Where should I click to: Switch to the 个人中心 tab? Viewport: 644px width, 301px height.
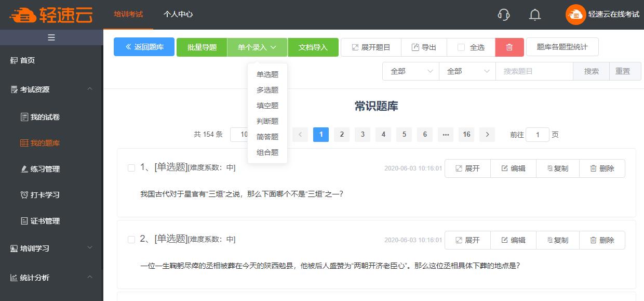pos(179,15)
